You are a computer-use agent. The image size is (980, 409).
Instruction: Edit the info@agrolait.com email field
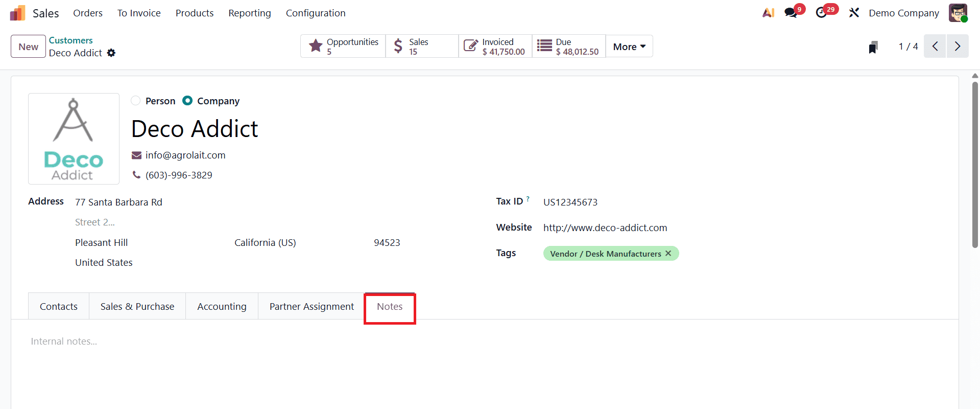click(185, 155)
